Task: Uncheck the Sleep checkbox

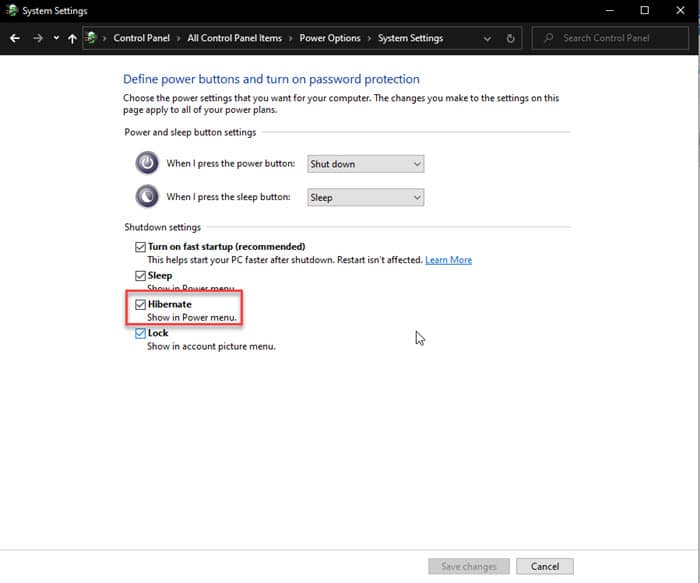Action: pyautogui.click(x=140, y=275)
